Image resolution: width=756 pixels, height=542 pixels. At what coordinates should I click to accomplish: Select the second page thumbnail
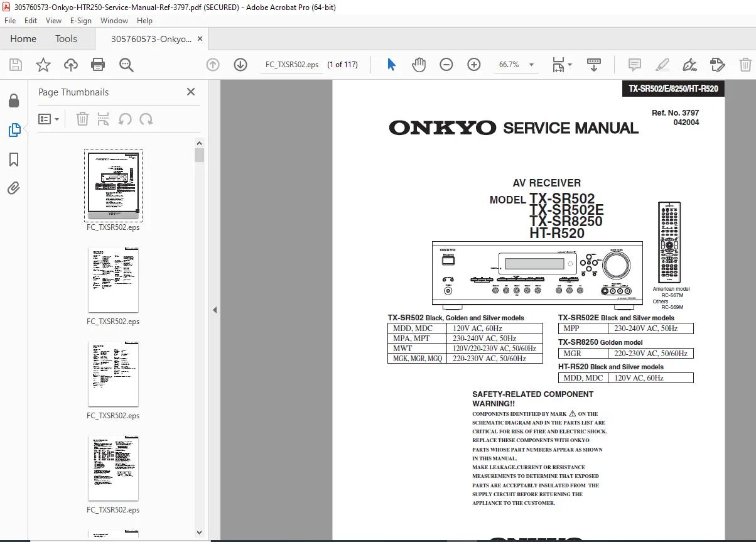point(113,280)
